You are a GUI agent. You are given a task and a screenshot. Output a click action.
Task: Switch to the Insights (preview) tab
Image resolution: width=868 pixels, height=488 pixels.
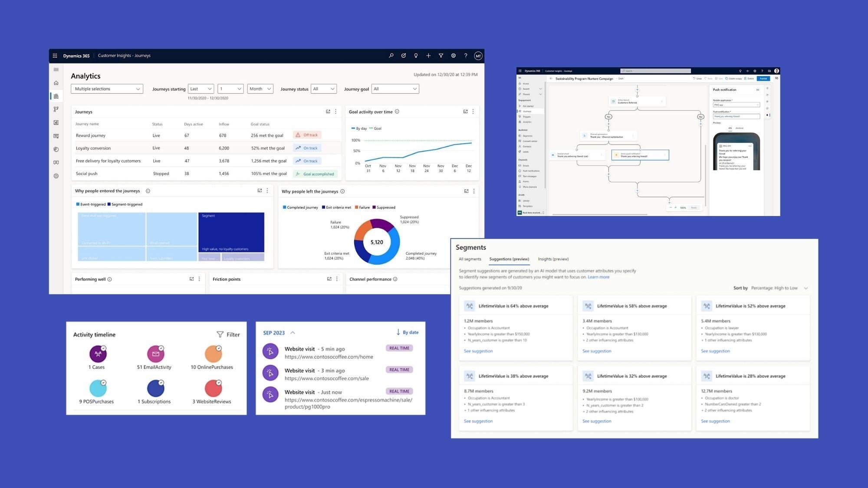[553, 259]
